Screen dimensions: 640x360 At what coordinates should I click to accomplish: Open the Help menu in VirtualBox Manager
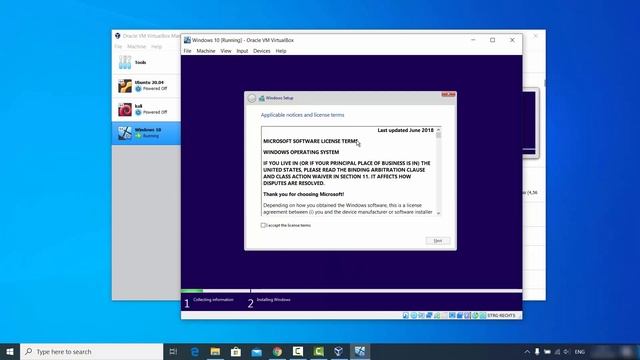click(x=157, y=47)
